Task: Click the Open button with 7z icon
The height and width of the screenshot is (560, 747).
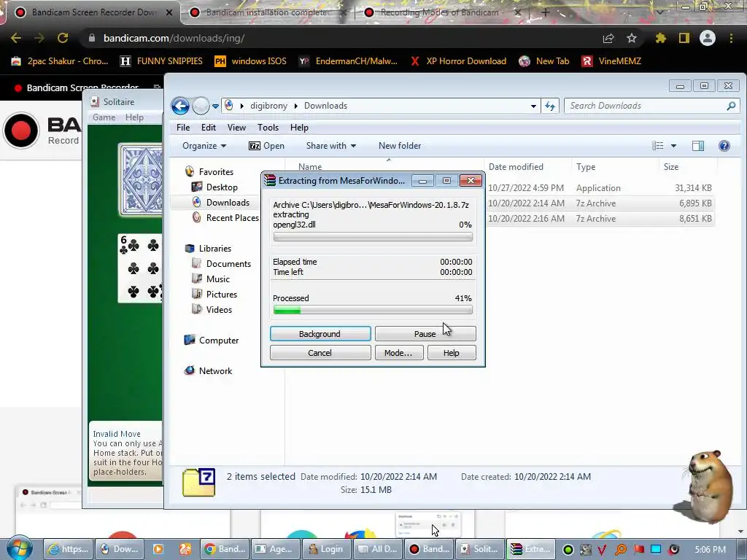Action: point(266,146)
